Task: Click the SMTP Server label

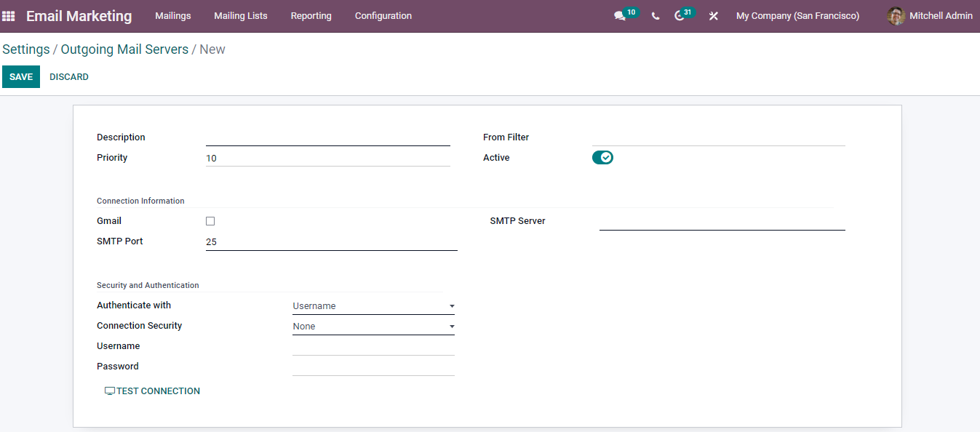Action: [518, 221]
